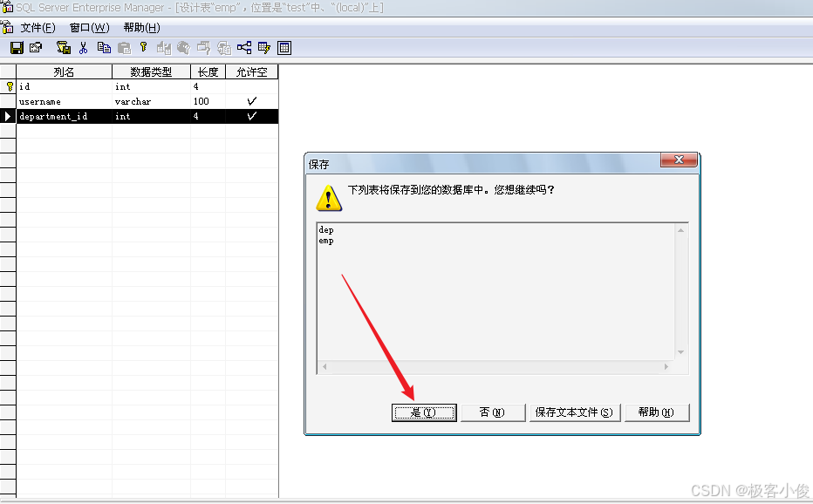The width and height of the screenshot is (813, 504).
Task: Click scroll down arrow in table list
Action: pyautogui.click(x=680, y=352)
